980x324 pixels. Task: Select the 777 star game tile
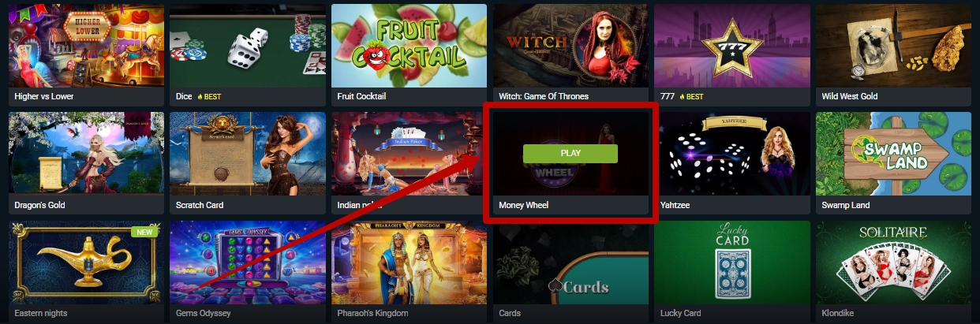pyautogui.click(x=731, y=45)
